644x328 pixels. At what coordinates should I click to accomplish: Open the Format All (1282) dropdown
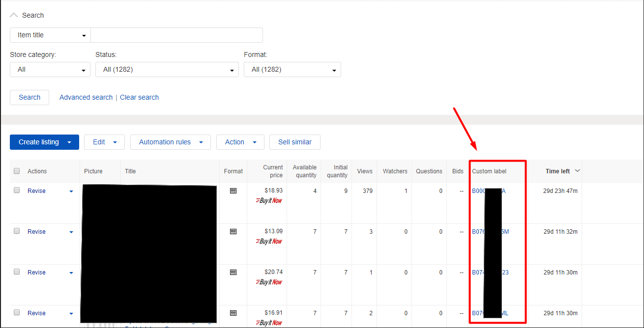pos(293,70)
